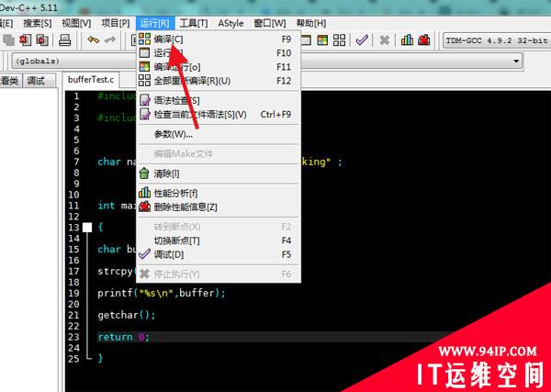Open the 视图[V] menu
The height and width of the screenshot is (392, 551).
[x=76, y=24]
